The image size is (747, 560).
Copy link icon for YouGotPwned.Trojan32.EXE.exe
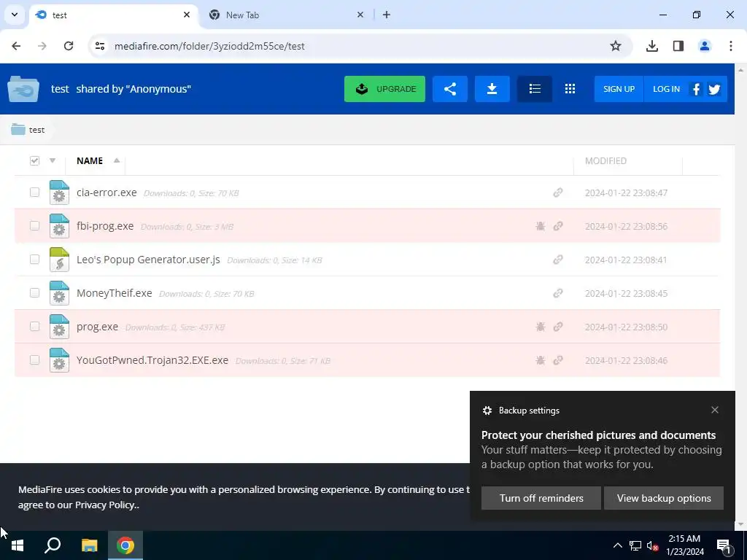(x=558, y=360)
